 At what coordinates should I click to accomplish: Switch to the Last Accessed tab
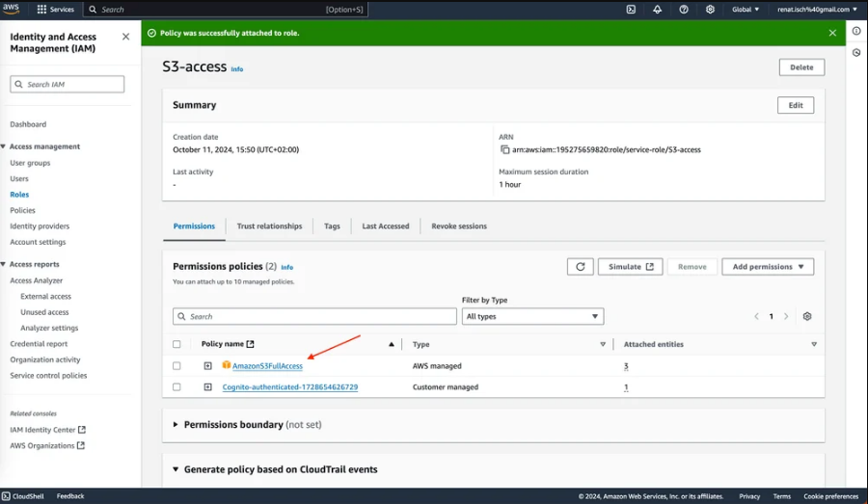tap(386, 226)
